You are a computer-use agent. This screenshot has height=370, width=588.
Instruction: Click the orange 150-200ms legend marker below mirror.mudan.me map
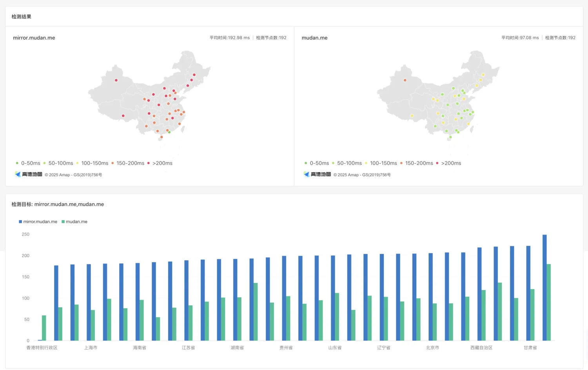pyautogui.click(x=113, y=163)
